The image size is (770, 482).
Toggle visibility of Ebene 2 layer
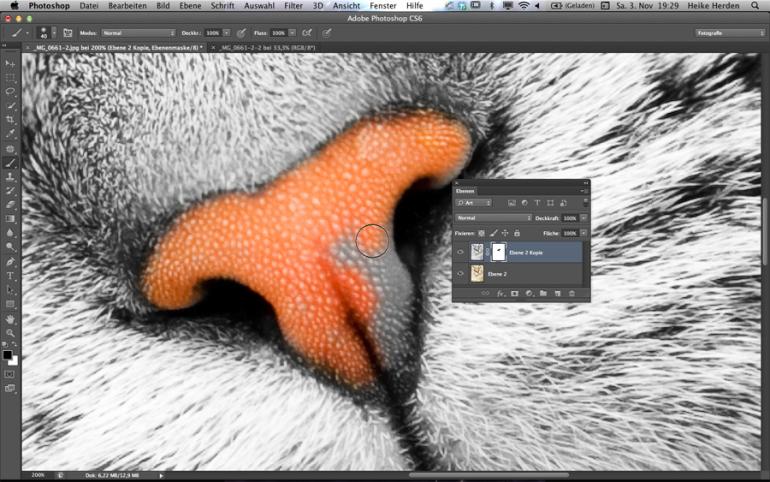[461, 273]
